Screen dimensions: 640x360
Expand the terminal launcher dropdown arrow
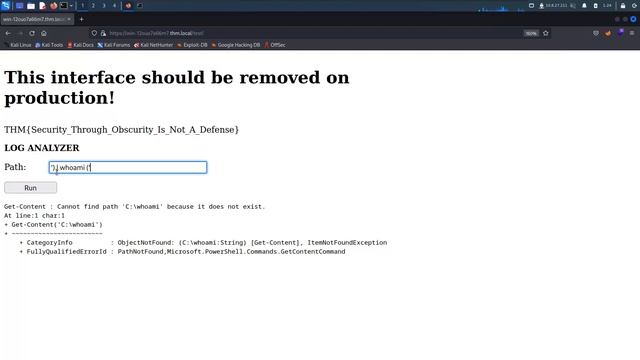pos(71,6)
